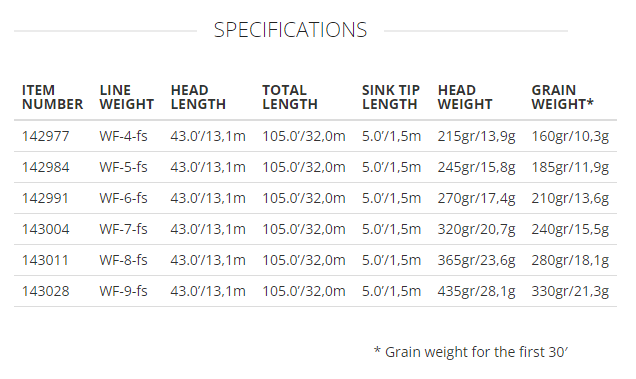Click grain weight 280gr/18,1g
The image size is (636, 379).
[x=570, y=261]
